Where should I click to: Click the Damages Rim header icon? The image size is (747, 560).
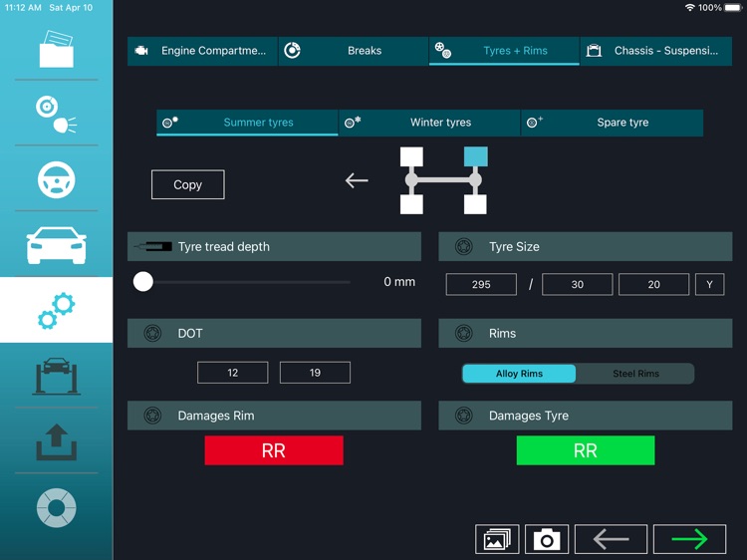click(x=153, y=416)
